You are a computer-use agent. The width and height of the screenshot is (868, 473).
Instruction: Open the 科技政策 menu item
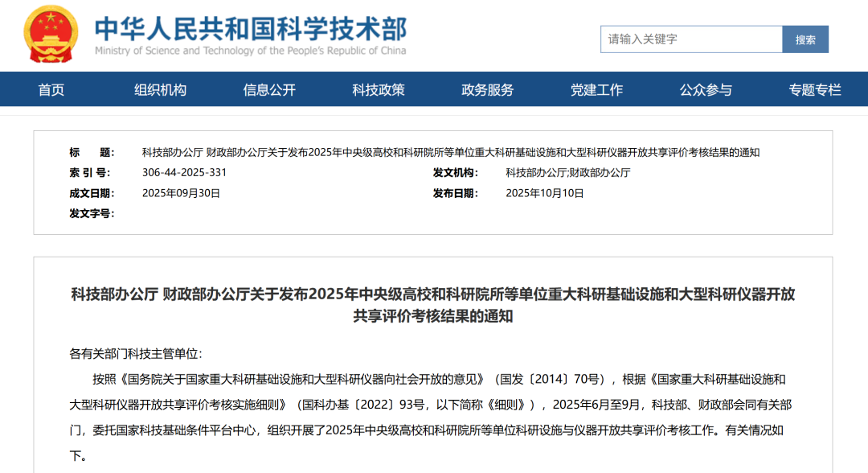click(x=379, y=89)
